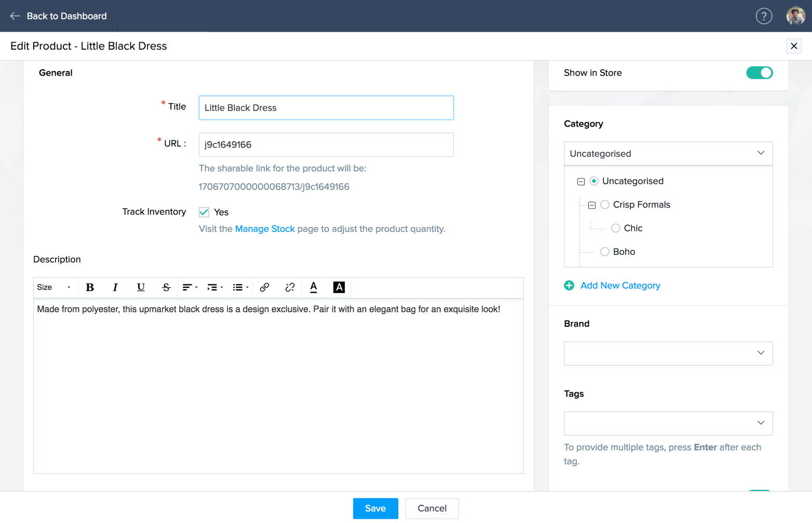
Task: Click the Add New Category link
Action: pos(620,286)
